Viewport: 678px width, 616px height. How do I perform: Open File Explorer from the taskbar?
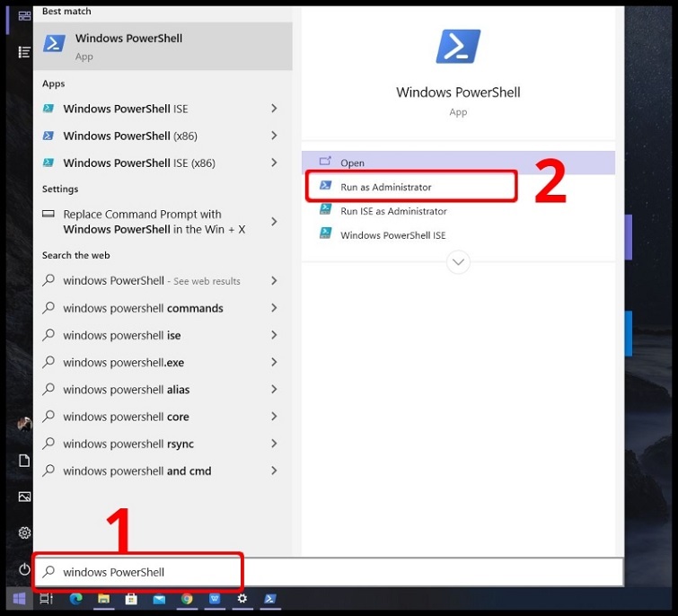coord(104,599)
